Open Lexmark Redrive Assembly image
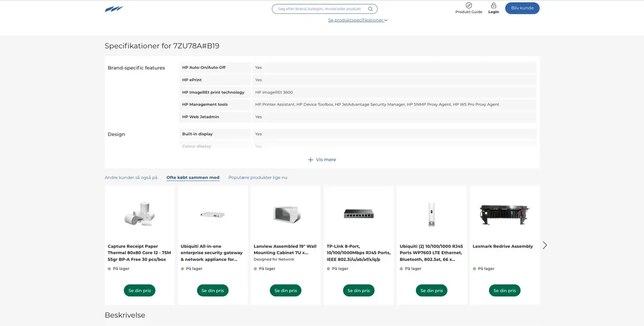This screenshot has height=326, width=644. coord(504,214)
